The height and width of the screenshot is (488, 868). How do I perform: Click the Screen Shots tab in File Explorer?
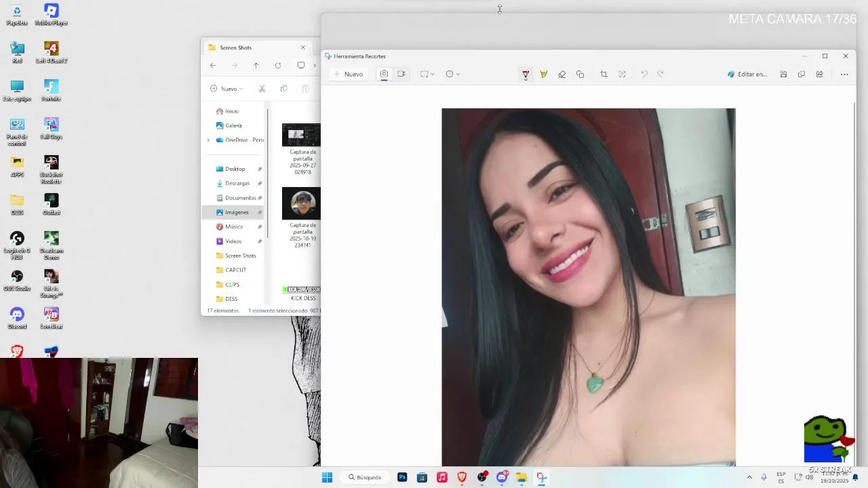tap(256, 47)
